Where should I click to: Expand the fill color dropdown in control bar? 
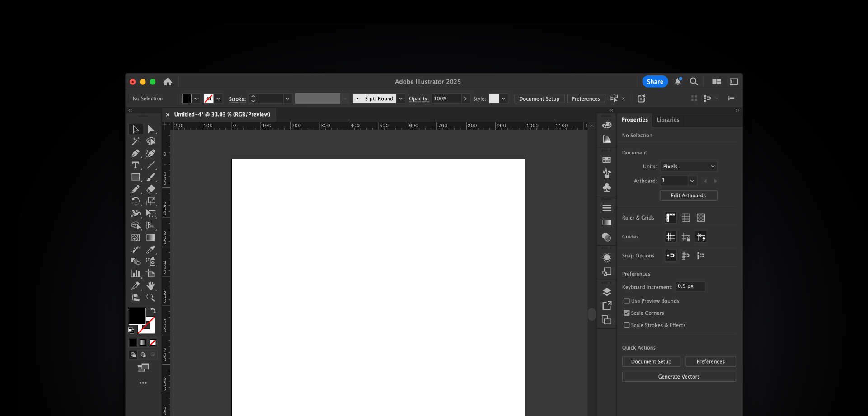196,98
